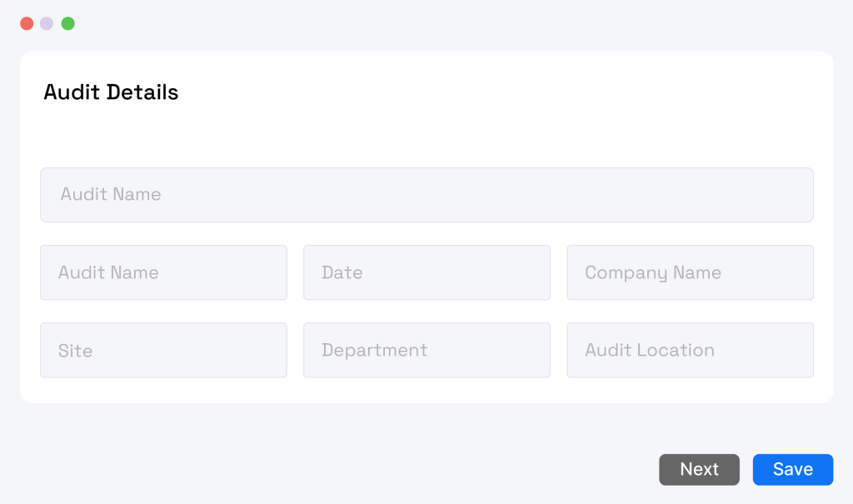Image resolution: width=853 pixels, height=504 pixels.
Task: Focus the Audit Location field
Action: 690,350
